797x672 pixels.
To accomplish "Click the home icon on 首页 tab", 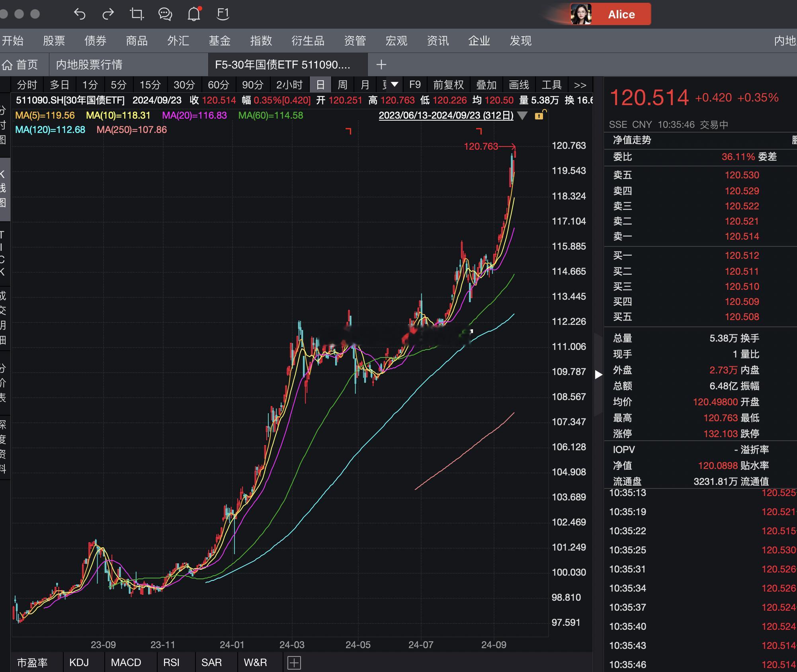I will pos(7,65).
